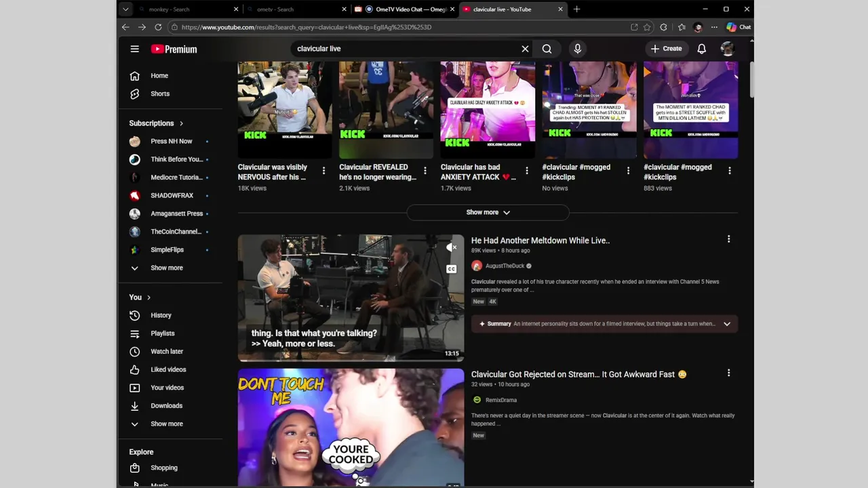Go back with browser back arrow
Viewport: 868px width, 488px height.
(125, 27)
